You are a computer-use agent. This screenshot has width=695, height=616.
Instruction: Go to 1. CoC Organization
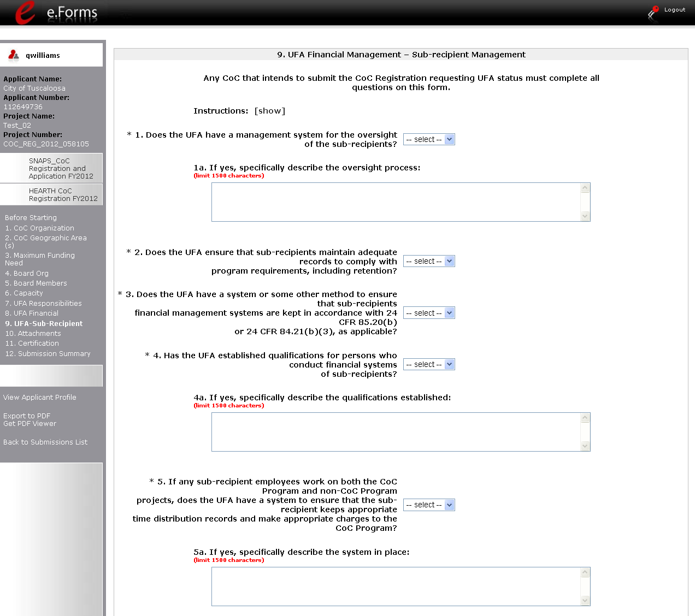coord(39,228)
